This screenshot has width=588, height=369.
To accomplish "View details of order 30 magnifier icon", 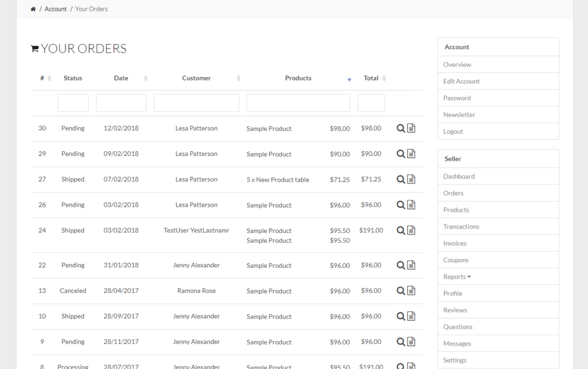I will coord(401,129).
